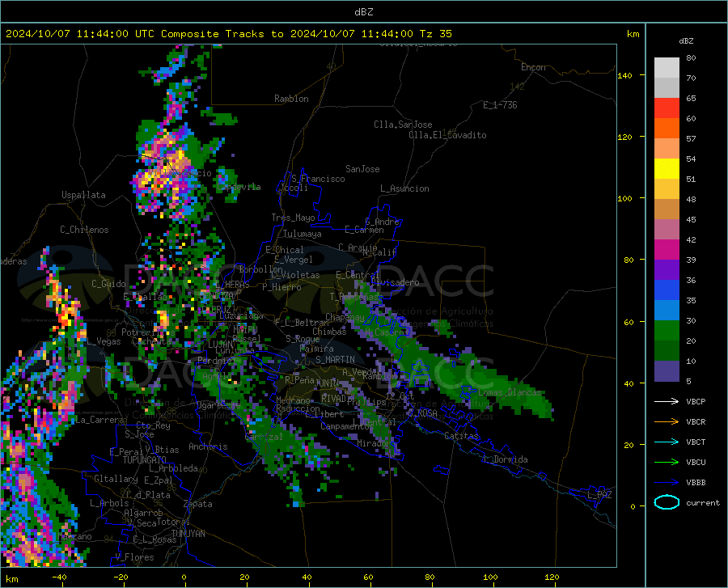Click the 'TUNUYAN' map label
728x588 pixels.
[188, 534]
